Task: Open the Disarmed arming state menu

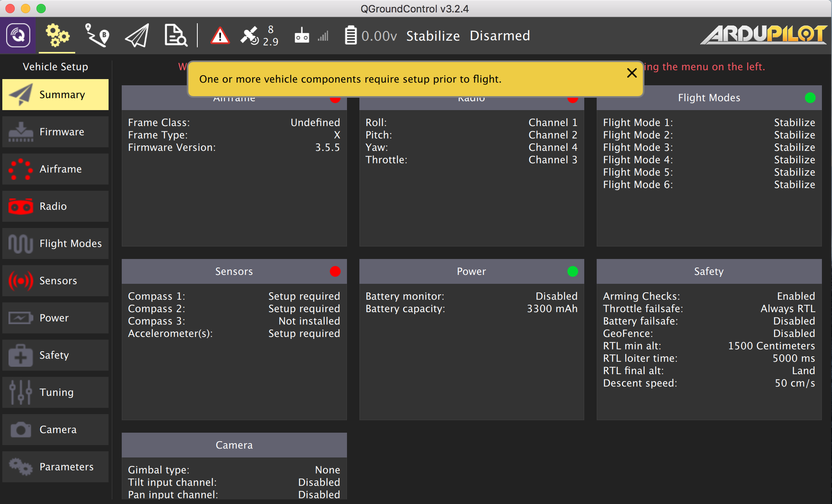Action: pos(499,36)
